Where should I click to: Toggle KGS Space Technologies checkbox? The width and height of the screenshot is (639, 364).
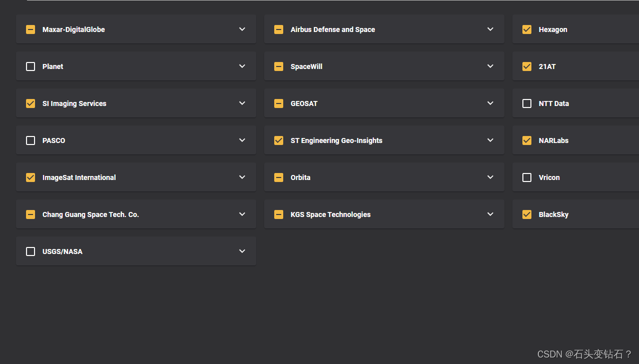(279, 214)
